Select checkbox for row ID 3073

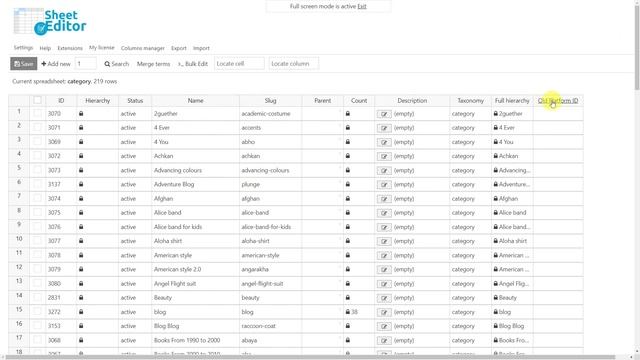(37, 170)
